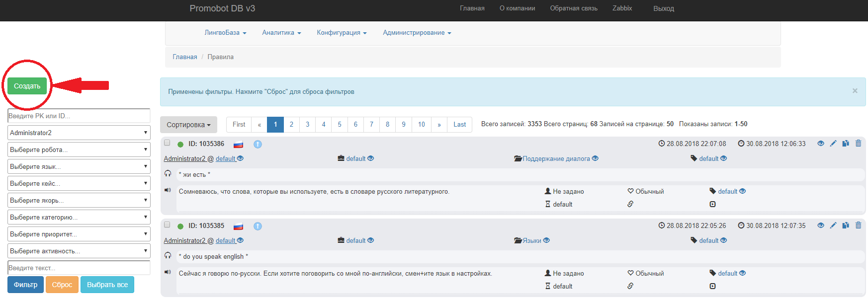Viewport: 868px width, 300px height.
Task: Open the "Аналитика" menu
Action: pyautogui.click(x=281, y=33)
